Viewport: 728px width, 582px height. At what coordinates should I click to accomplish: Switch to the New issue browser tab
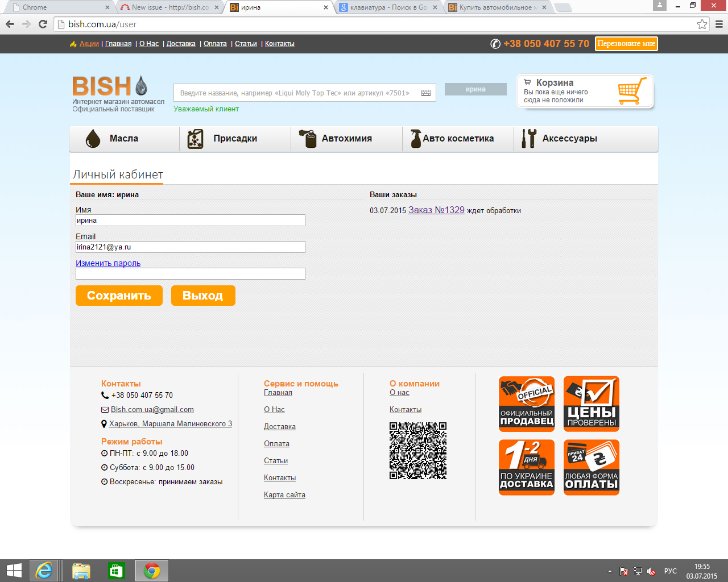click(169, 7)
